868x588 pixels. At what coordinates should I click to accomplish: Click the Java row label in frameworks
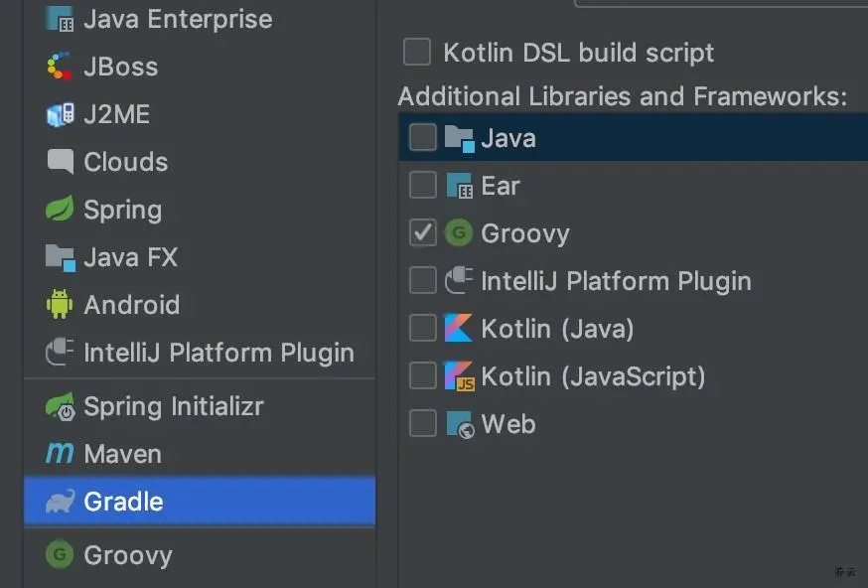coord(508,138)
